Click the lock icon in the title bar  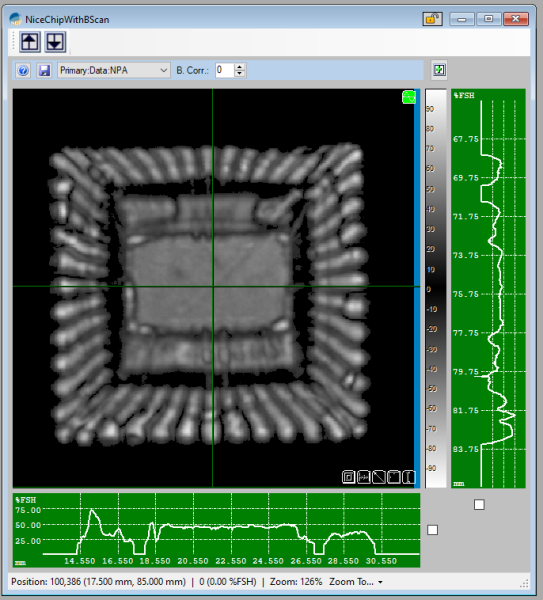click(x=432, y=19)
